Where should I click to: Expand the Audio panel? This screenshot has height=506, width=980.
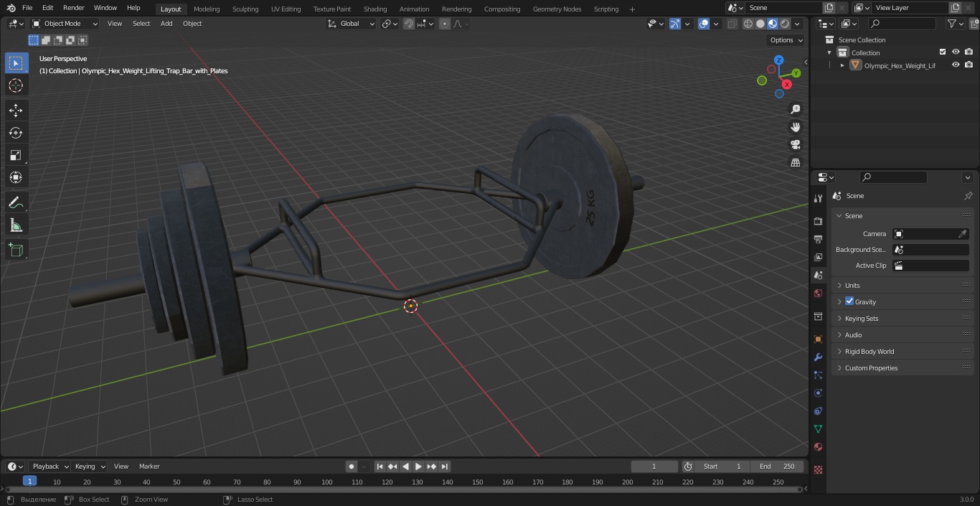tap(904, 335)
